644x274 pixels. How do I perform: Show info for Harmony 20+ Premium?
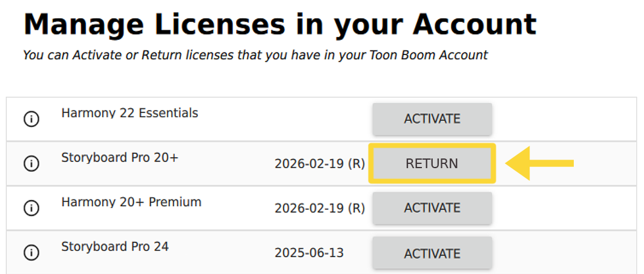[31, 208]
